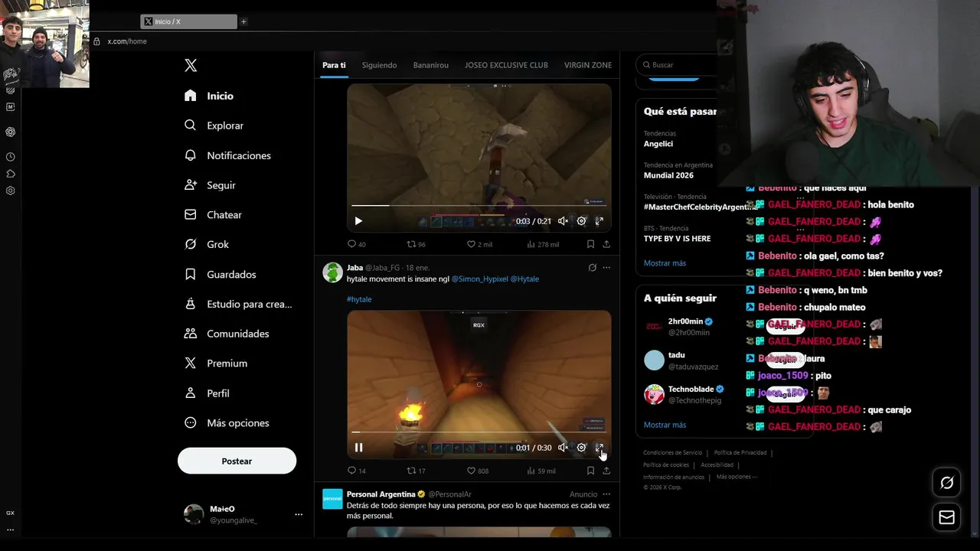Unmute the top video
Image resolution: width=980 pixels, height=551 pixels.
pyautogui.click(x=563, y=221)
